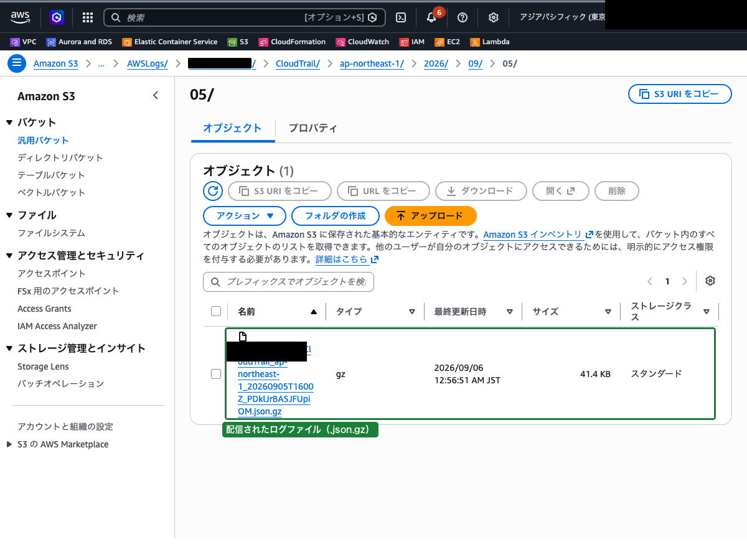
Task: Open console settings gear in top bar
Action: pos(494,17)
